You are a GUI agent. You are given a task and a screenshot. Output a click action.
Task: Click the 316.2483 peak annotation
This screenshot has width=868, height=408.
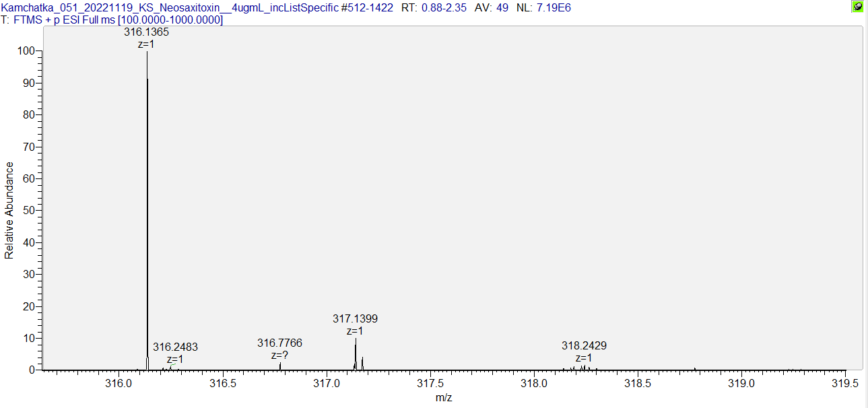[x=175, y=347]
